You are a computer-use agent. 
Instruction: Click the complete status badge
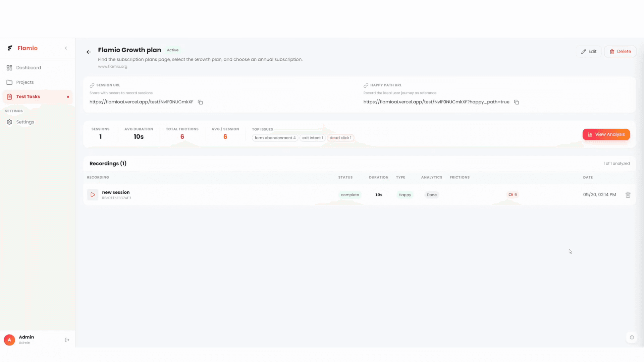point(350,195)
